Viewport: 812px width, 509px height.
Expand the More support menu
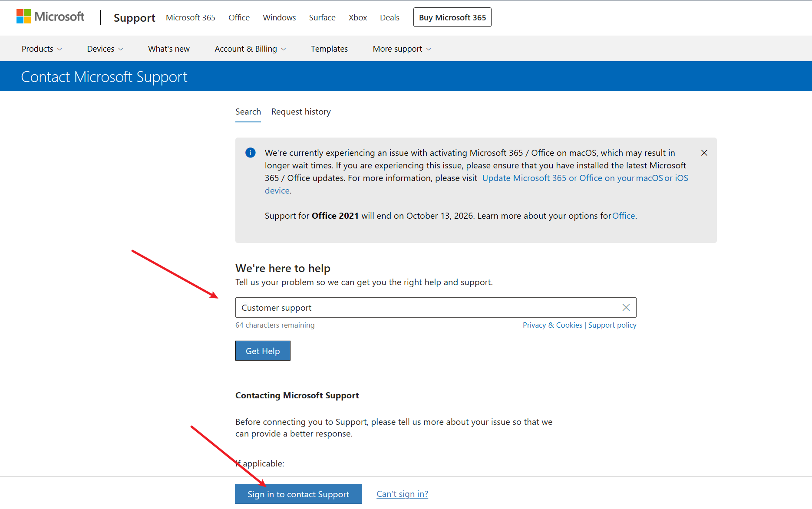[x=402, y=49]
